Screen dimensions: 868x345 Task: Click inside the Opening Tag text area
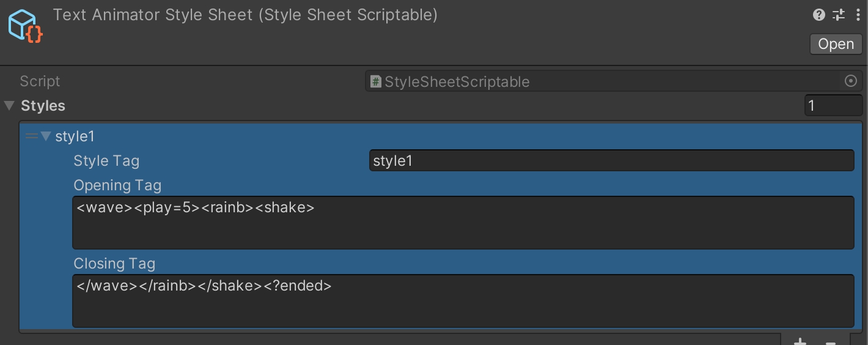coord(463,223)
